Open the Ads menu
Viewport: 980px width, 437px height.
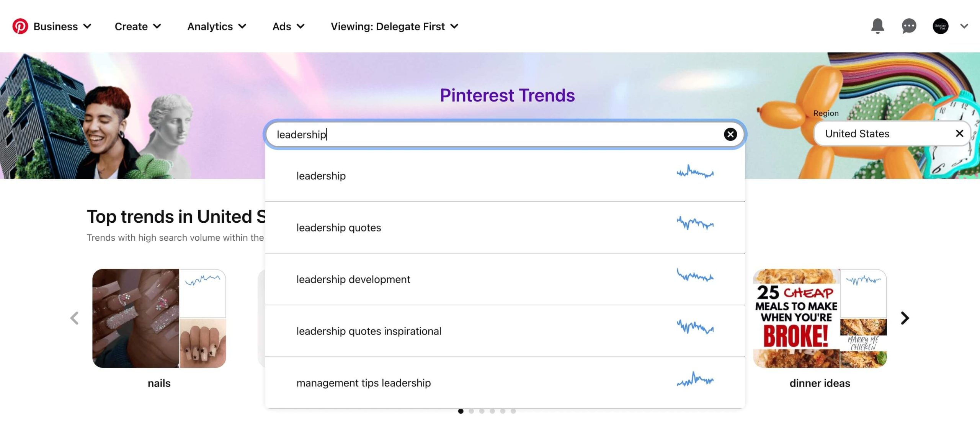[288, 26]
